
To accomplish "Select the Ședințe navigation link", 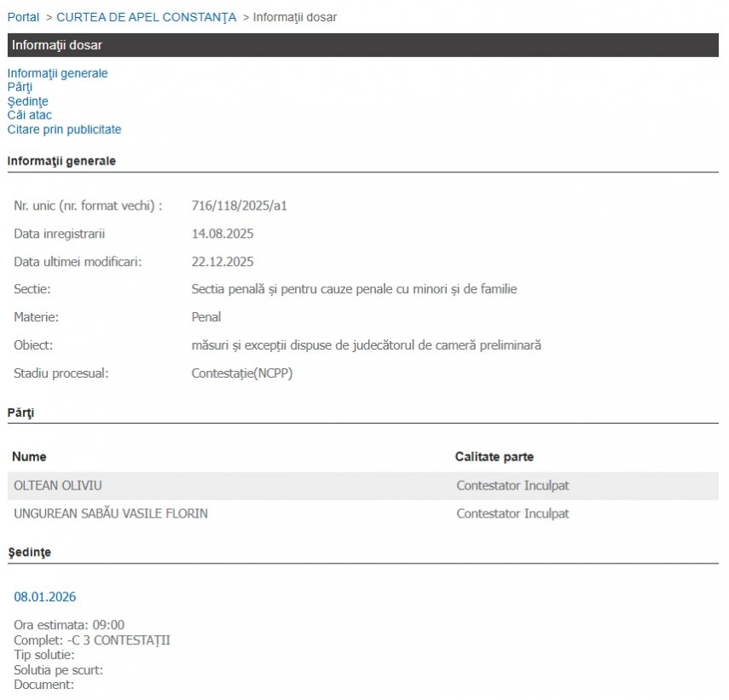I will pos(27,101).
